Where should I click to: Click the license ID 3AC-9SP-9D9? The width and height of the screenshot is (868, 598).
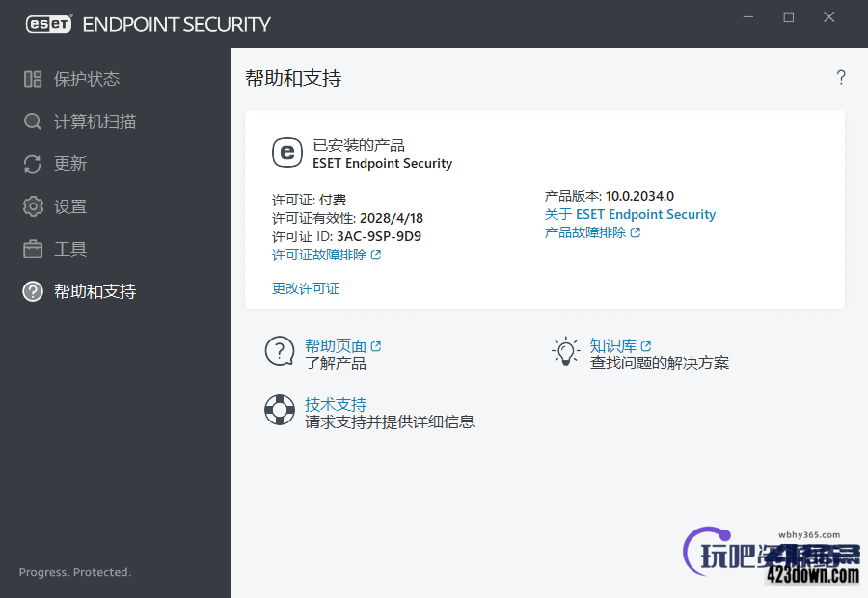click(x=379, y=236)
